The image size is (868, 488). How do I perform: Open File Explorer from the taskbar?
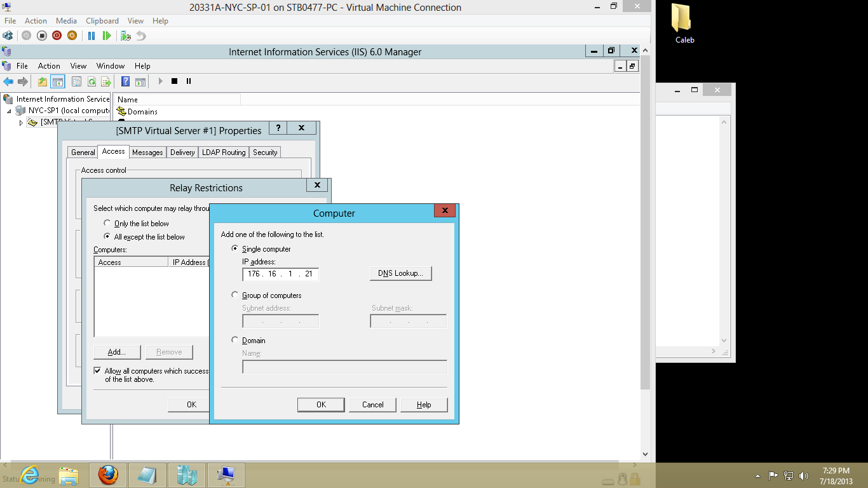pyautogui.click(x=69, y=475)
